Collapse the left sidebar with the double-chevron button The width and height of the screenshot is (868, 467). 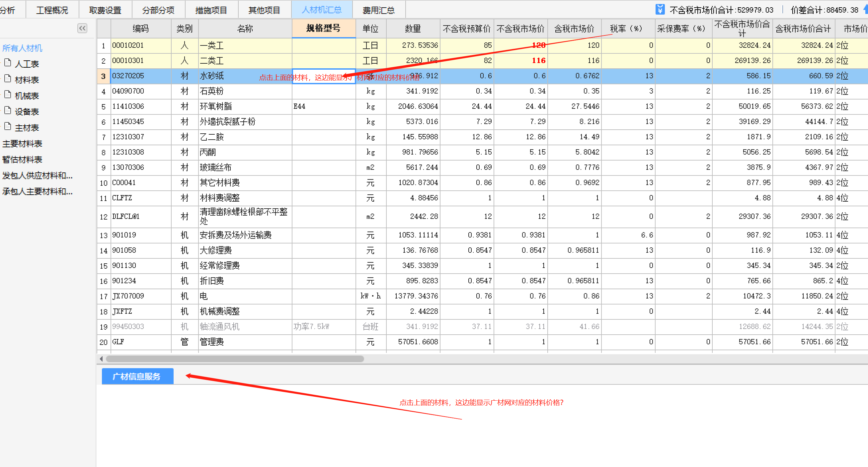coord(82,28)
